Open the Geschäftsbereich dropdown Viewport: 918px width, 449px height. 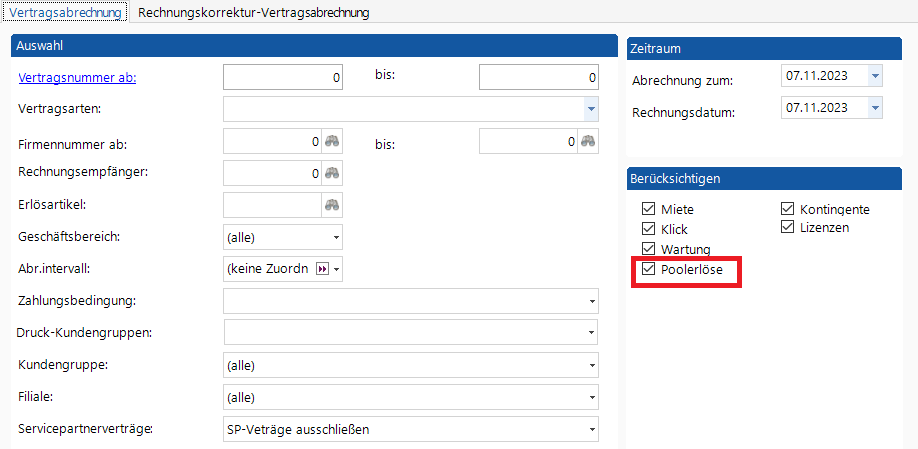(x=335, y=238)
